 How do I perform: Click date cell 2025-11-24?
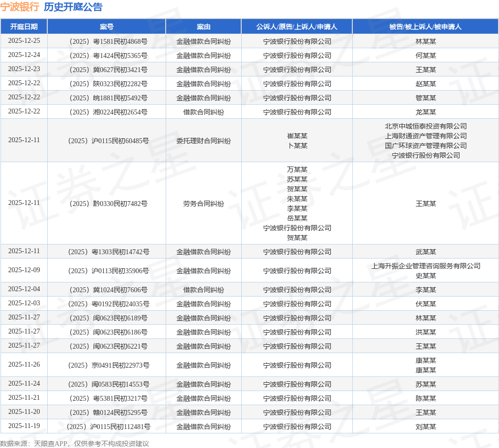24,383
